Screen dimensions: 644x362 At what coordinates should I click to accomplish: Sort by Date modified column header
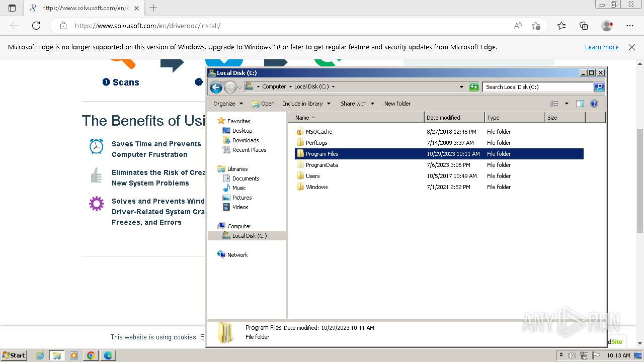click(454, 118)
